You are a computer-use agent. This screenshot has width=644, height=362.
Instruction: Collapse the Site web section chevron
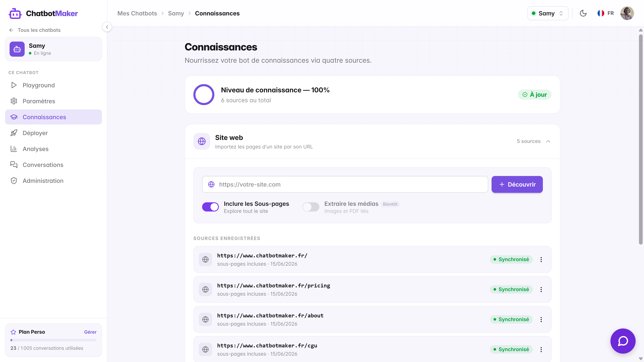pyautogui.click(x=548, y=141)
